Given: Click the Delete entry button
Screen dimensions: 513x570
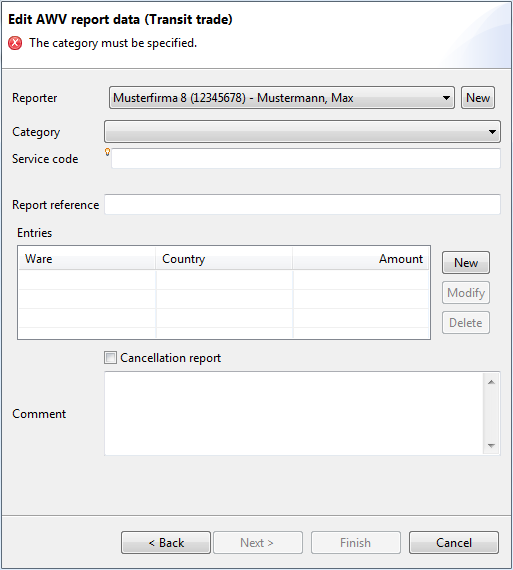Looking at the screenshot, I should [x=466, y=322].
